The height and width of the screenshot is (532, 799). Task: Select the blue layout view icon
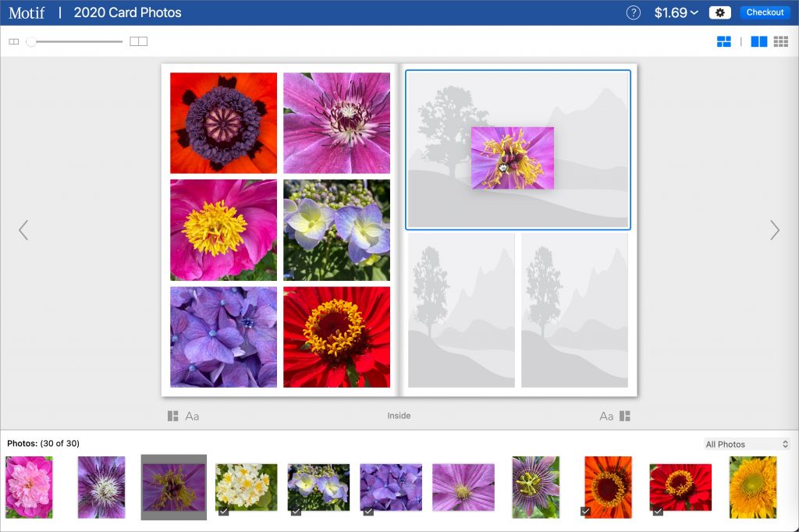click(723, 41)
